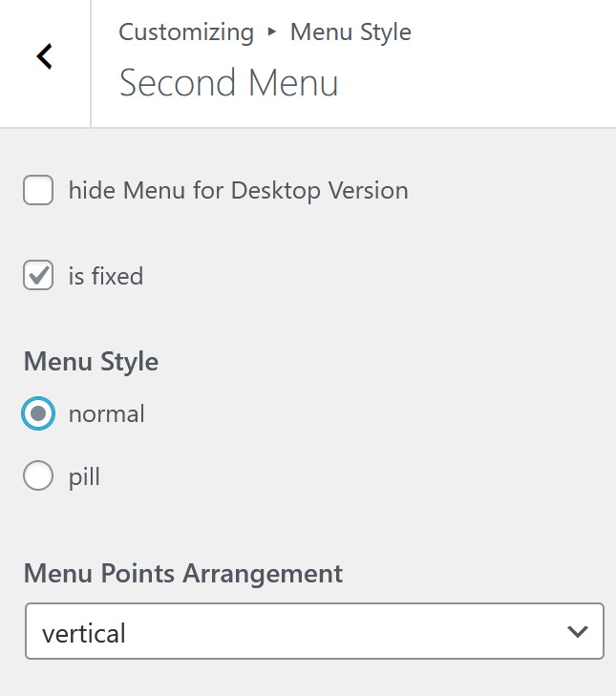Viewport: 616px width, 696px height.
Task: Click the "Menu Style" breadcrumb in header
Action: coord(350,32)
